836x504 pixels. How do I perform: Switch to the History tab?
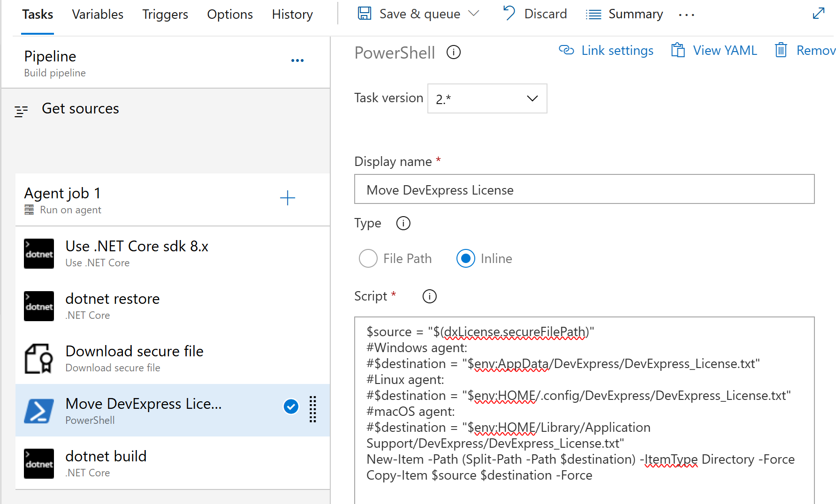[x=292, y=15]
